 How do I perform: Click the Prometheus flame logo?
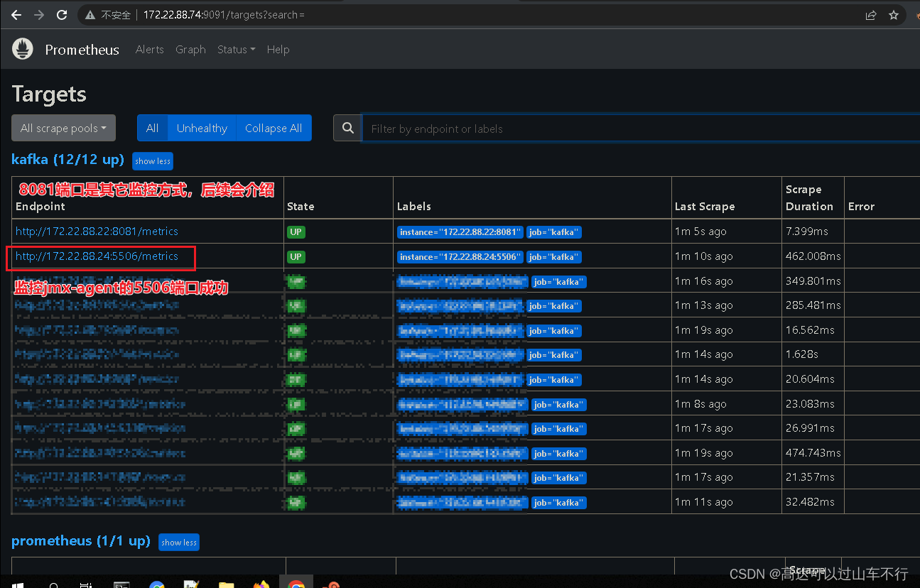[x=23, y=49]
